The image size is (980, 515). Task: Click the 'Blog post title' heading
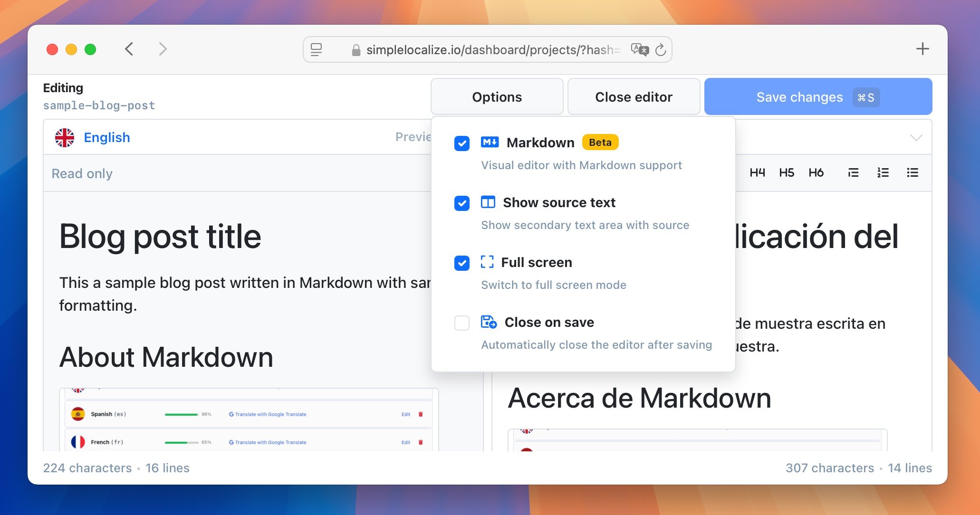160,236
